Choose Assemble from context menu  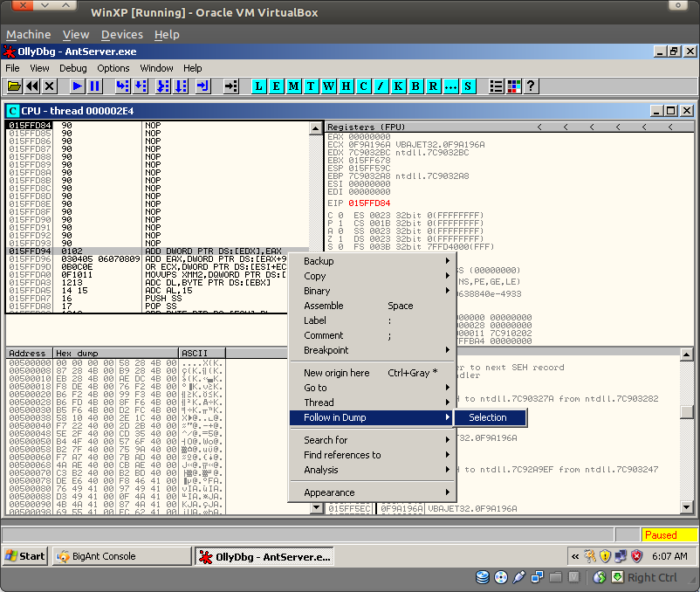tap(373, 306)
